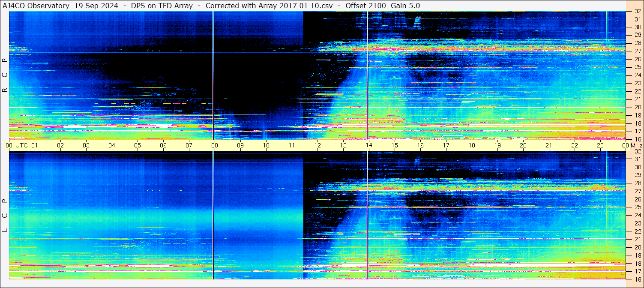Viewport: 644px width, 288px height.
Task: Click the 08 hour label on the UTC axis
Action: click(215, 145)
